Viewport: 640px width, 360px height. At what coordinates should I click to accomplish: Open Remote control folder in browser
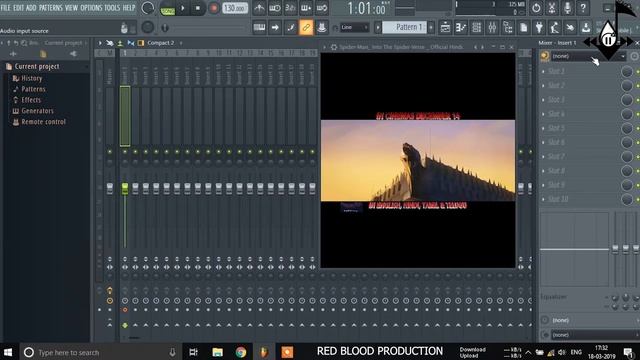pyautogui.click(x=43, y=122)
